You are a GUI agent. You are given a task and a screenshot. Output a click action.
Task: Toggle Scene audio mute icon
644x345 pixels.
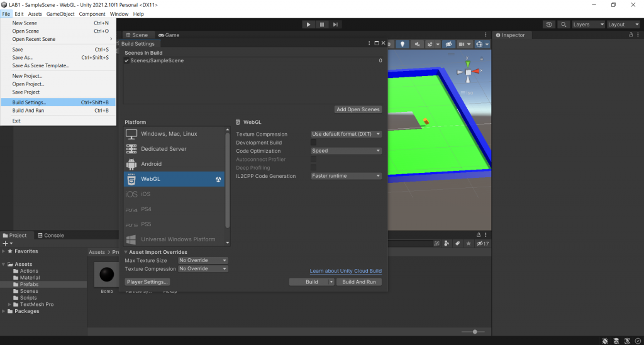click(x=417, y=45)
